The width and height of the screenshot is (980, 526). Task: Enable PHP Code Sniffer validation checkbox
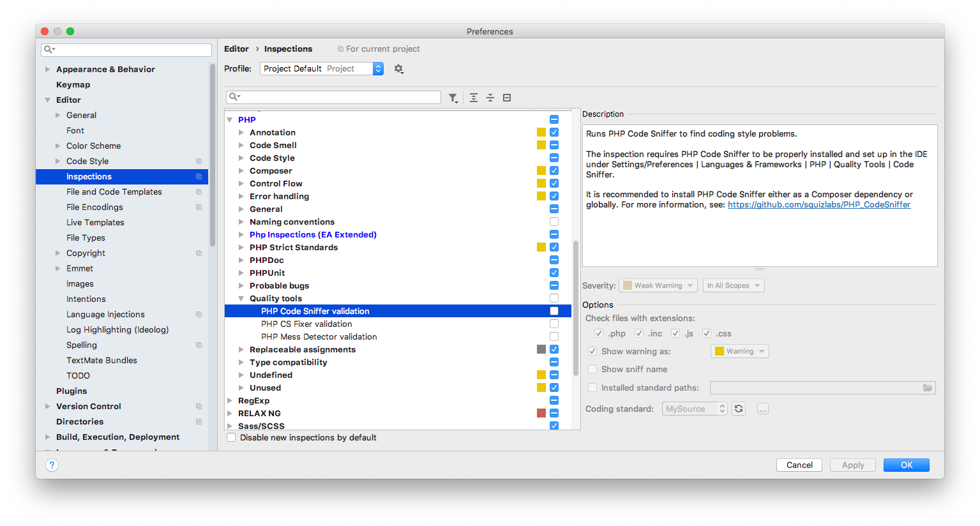[554, 311]
